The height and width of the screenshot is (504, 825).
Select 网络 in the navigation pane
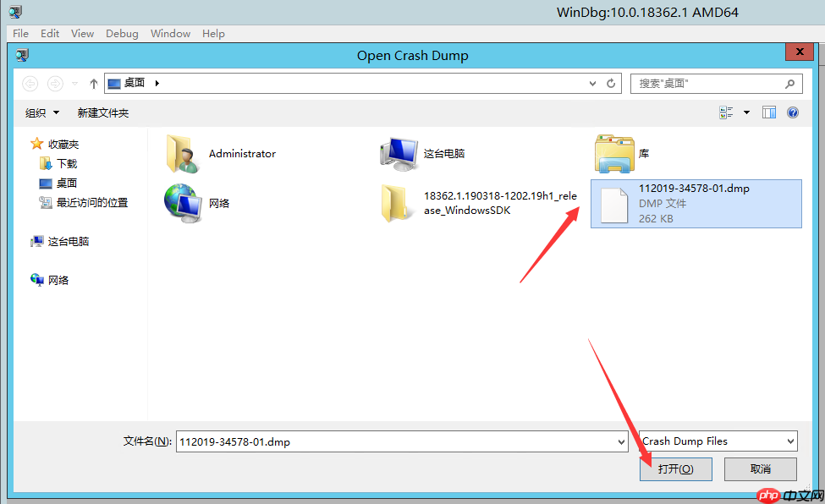tap(58, 281)
